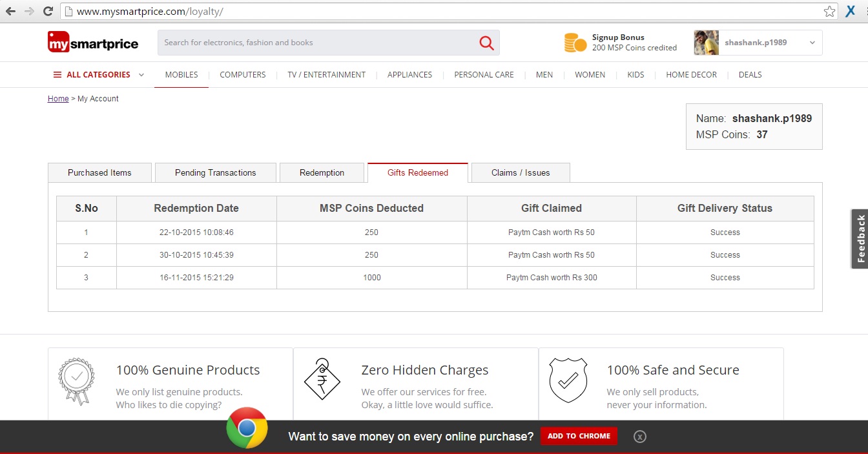Screen dimensions: 868x454
Task: Click the Zero Hidden Charges heading
Action: point(425,370)
